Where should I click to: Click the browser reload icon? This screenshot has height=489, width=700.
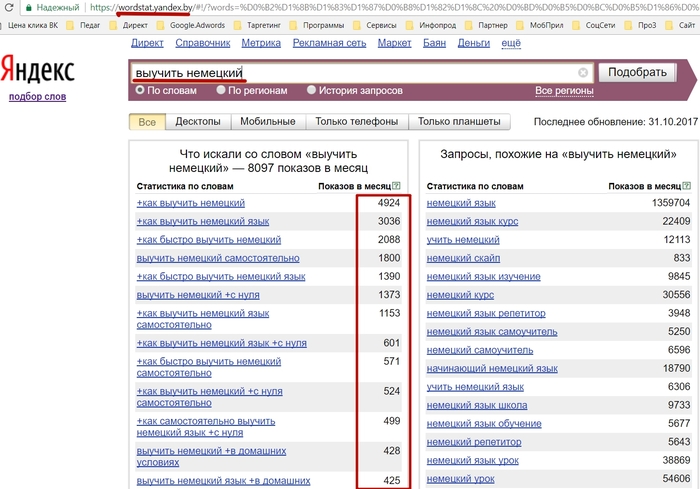8,7
